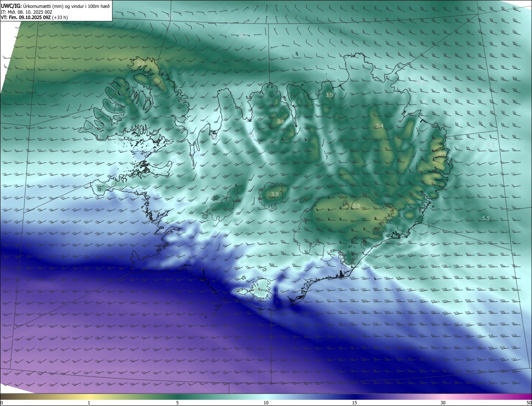Click the 2.9 value over Vatnajökull glacier
Viewport: 532px width, 406px height.
356,206
